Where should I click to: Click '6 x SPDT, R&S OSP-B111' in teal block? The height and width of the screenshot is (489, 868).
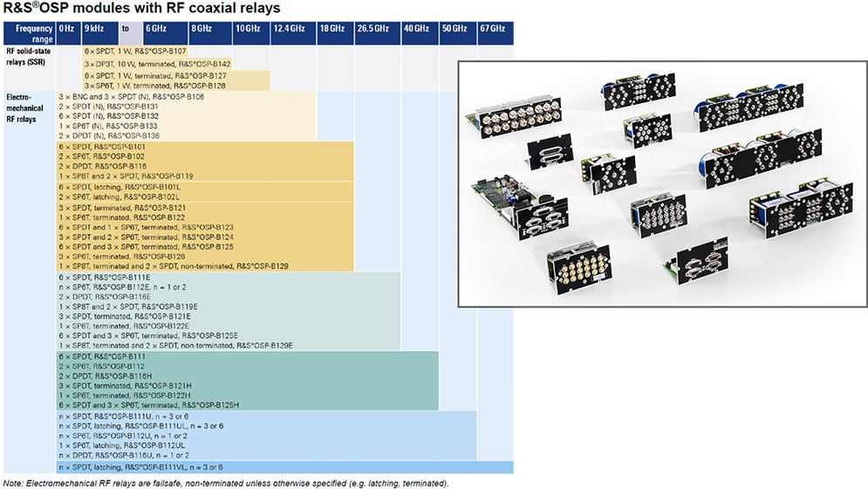pyautogui.click(x=102, y=356)
